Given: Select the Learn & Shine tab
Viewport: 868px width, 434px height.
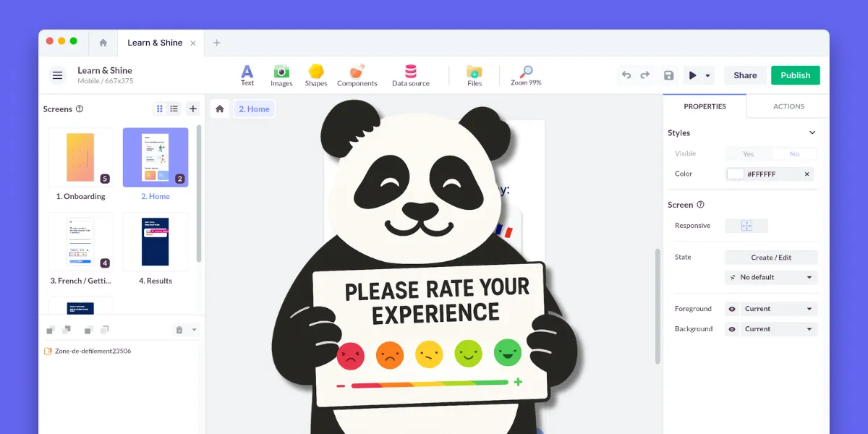Looking at the screenshot, I should (155, 43).
